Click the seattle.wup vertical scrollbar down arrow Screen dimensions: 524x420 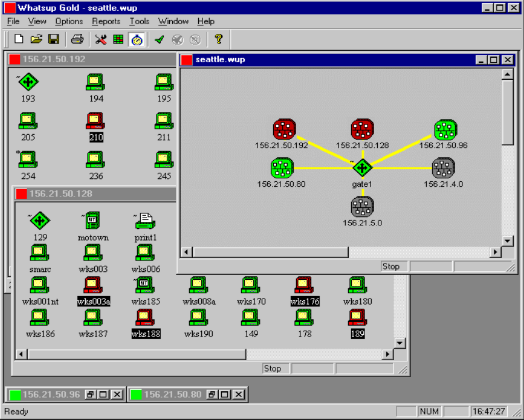(x=507, y=241)
